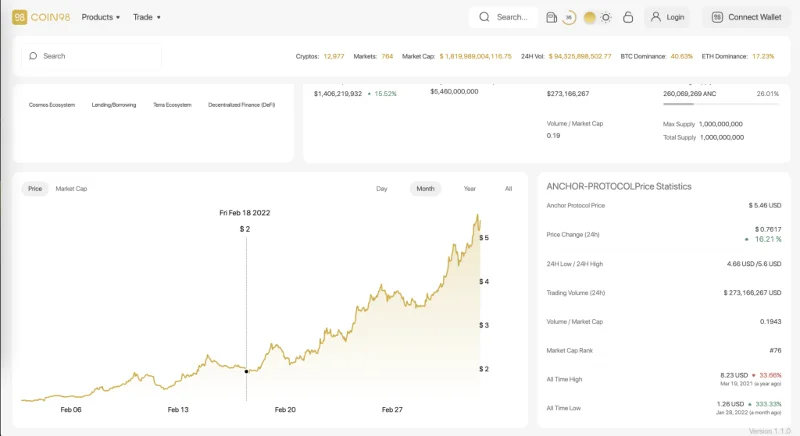Click the 'Feb 06' axis label

[71, 409]
